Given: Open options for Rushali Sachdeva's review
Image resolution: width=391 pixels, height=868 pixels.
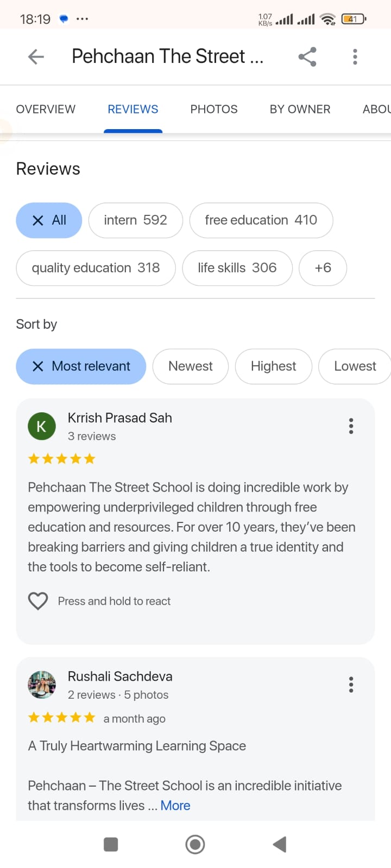Looking at the screenshot, I should pos(351,685).
